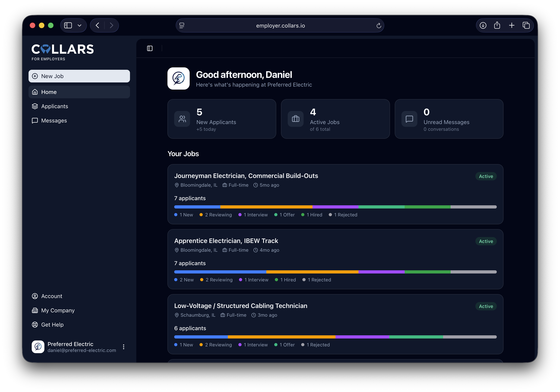The width and height of the screenshot is (560, 392).
Task: Click '2 New' under Apprentice Electrician
Action: [x=184, y=280]
